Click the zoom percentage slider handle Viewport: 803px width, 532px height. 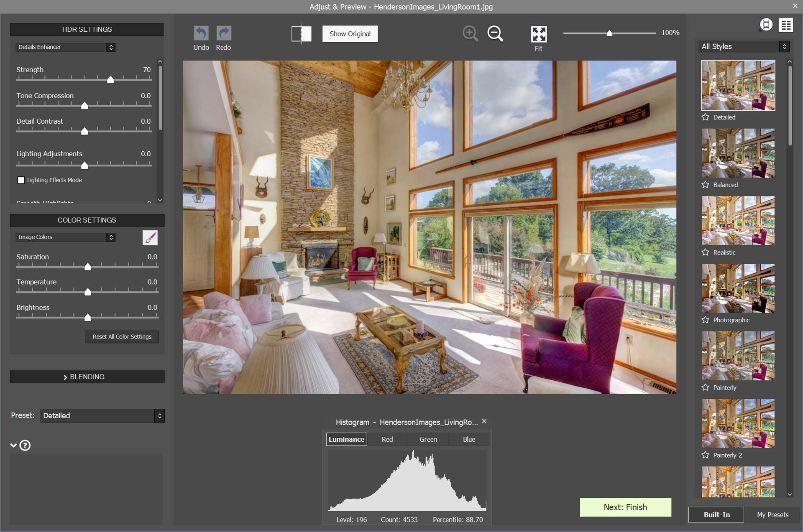(609, 33)
